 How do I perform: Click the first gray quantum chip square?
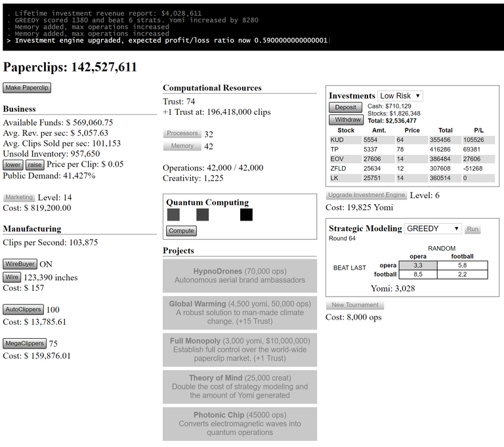(173, 215)
